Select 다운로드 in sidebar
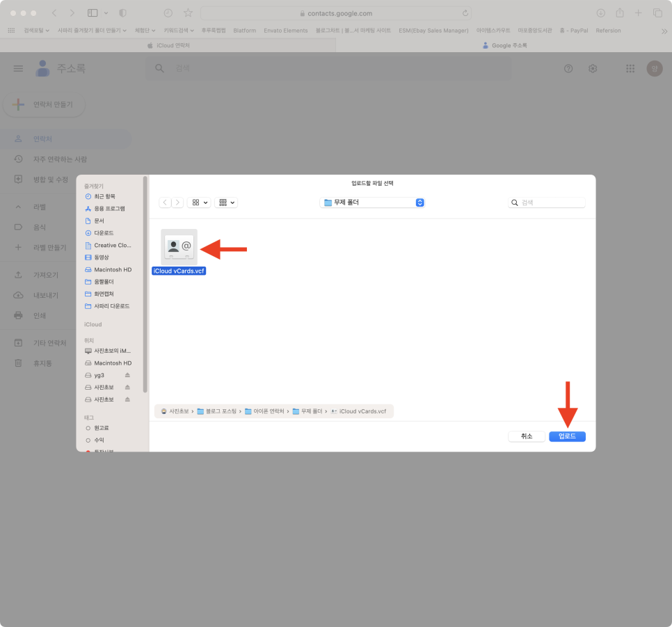Image resolution: width=672 pixels, height=627 pixels. [x=99, y=233]
